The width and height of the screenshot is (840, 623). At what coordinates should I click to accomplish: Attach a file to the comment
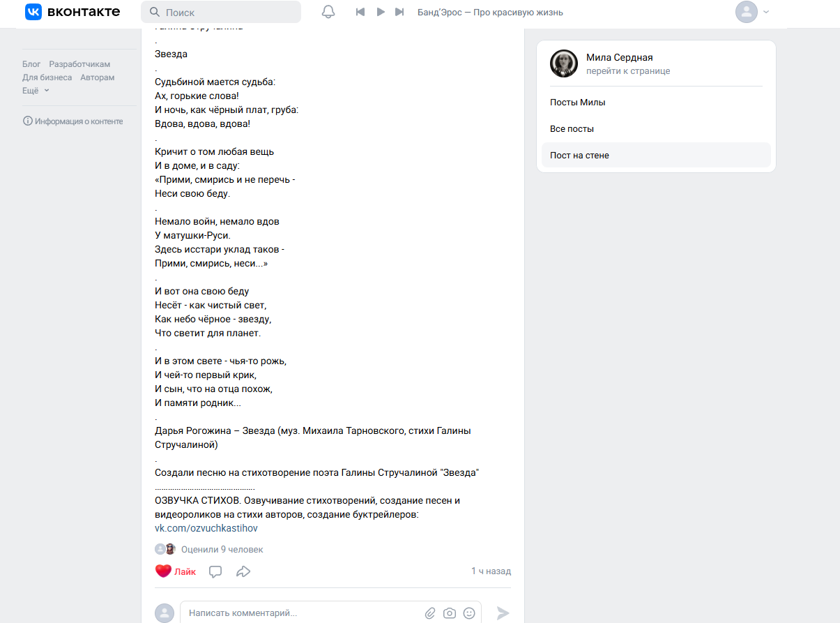click(430, 613)
